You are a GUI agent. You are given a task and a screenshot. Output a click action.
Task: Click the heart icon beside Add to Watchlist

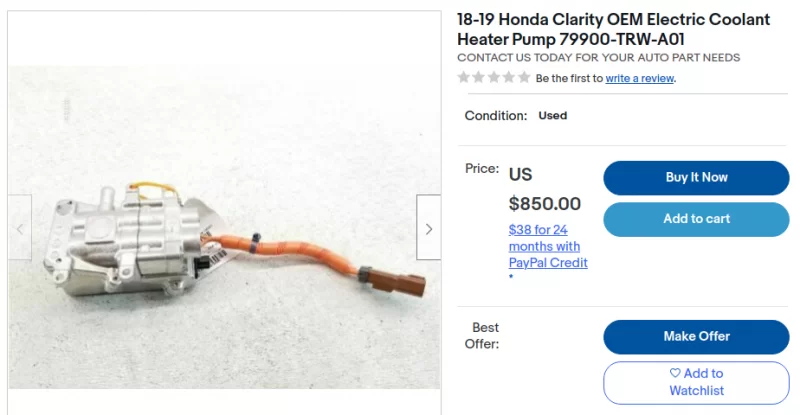click(x=675, y=373)
